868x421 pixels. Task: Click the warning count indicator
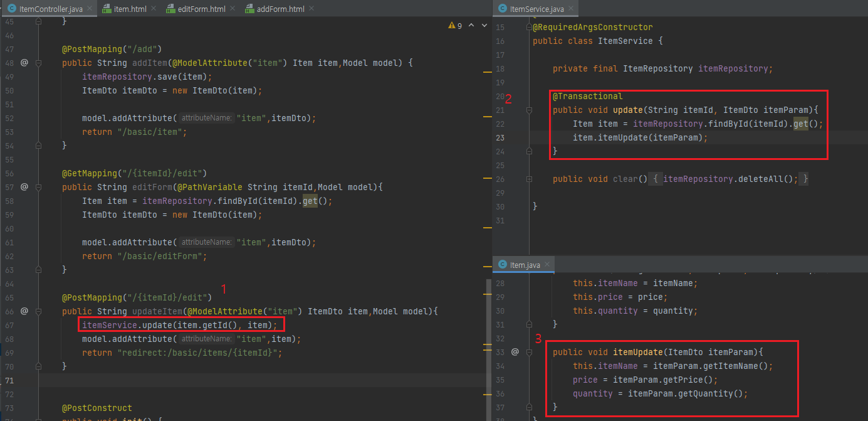[x=456, y=26]
